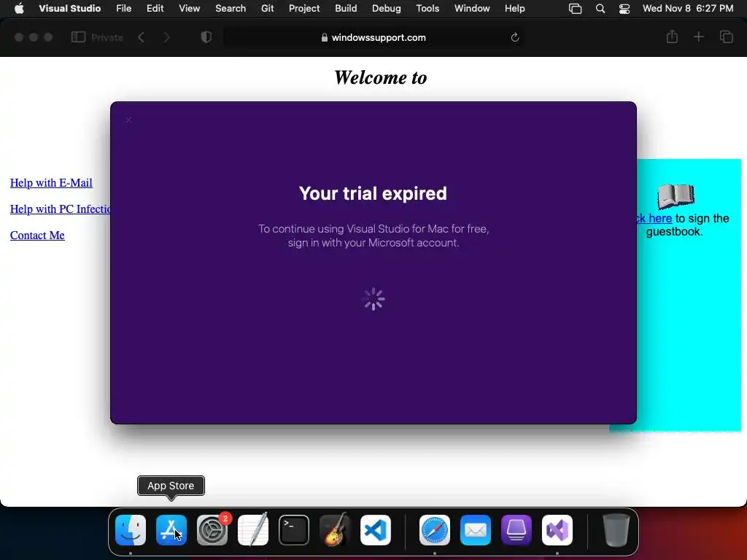Open Safari compass icon in Dock
Image resolution: width=747 pixels, height=560 pixels.
pyautogui.click(x=435, y=530)
